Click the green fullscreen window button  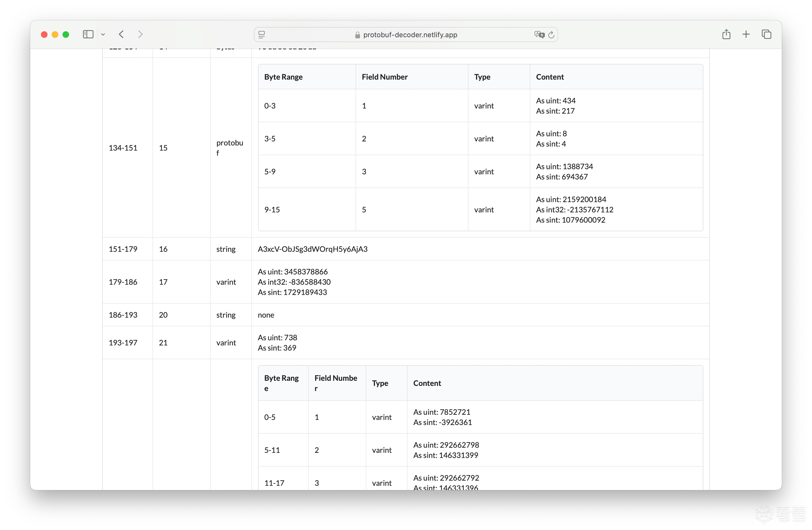pos(66,35)
